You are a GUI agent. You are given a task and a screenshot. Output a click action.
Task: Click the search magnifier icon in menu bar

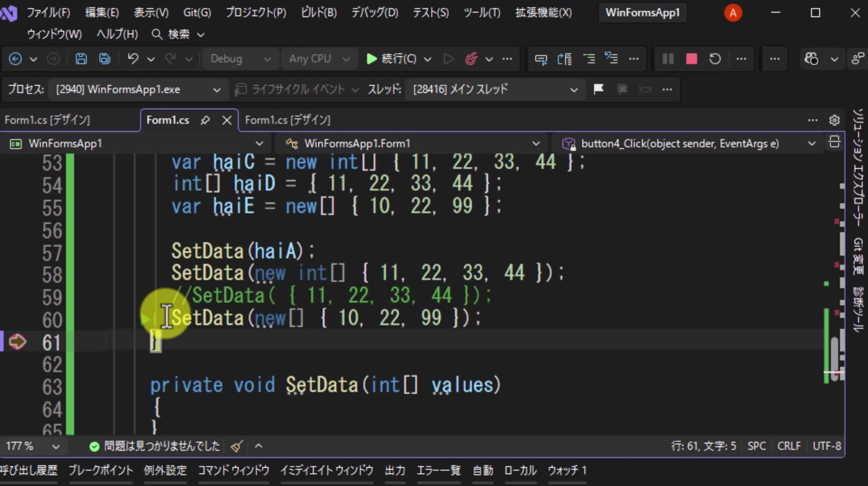tap(156, 34)
